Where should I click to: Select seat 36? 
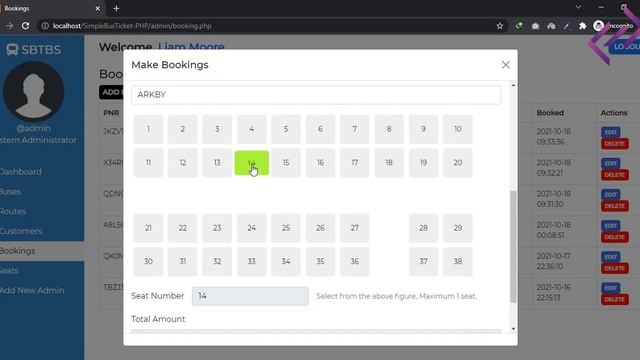(355, 262)
